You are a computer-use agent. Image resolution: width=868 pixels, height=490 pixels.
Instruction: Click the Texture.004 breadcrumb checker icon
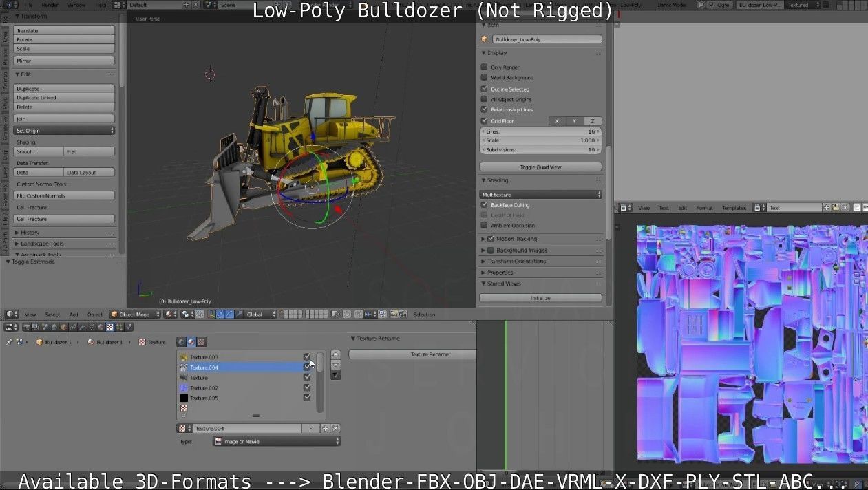pos(142,342)
